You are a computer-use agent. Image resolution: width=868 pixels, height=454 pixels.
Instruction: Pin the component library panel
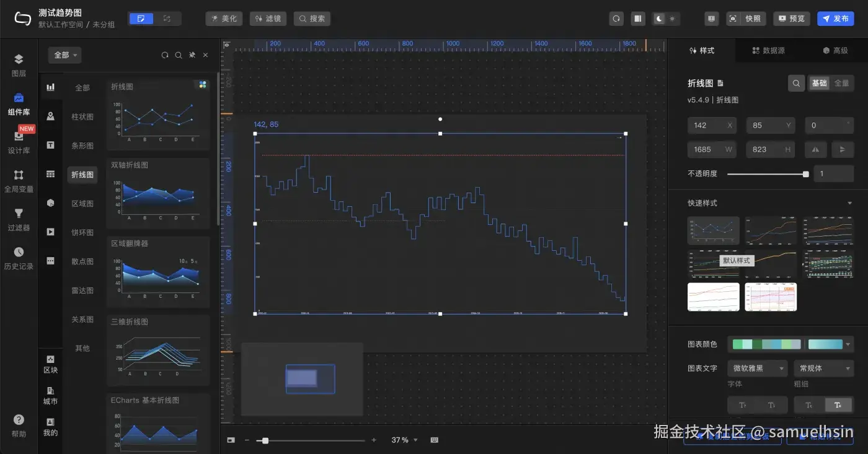click(192, 55)
